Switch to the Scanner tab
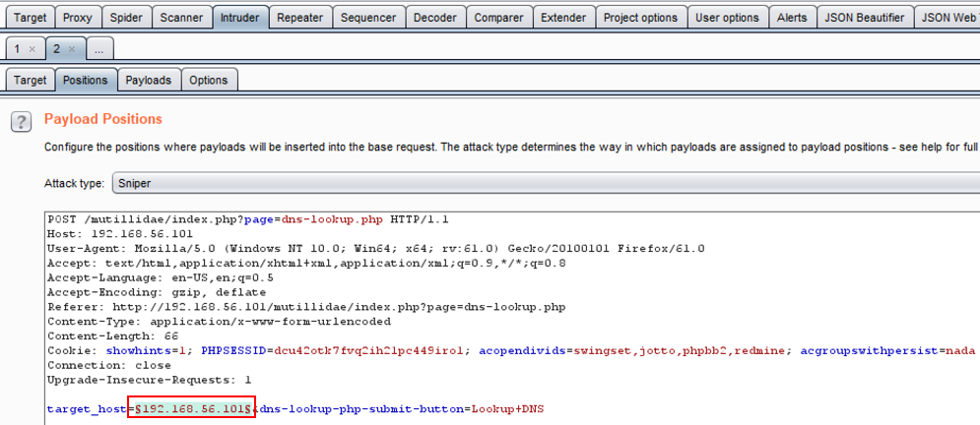This screenshot has height=425, width=980. (x=181, y=18)
